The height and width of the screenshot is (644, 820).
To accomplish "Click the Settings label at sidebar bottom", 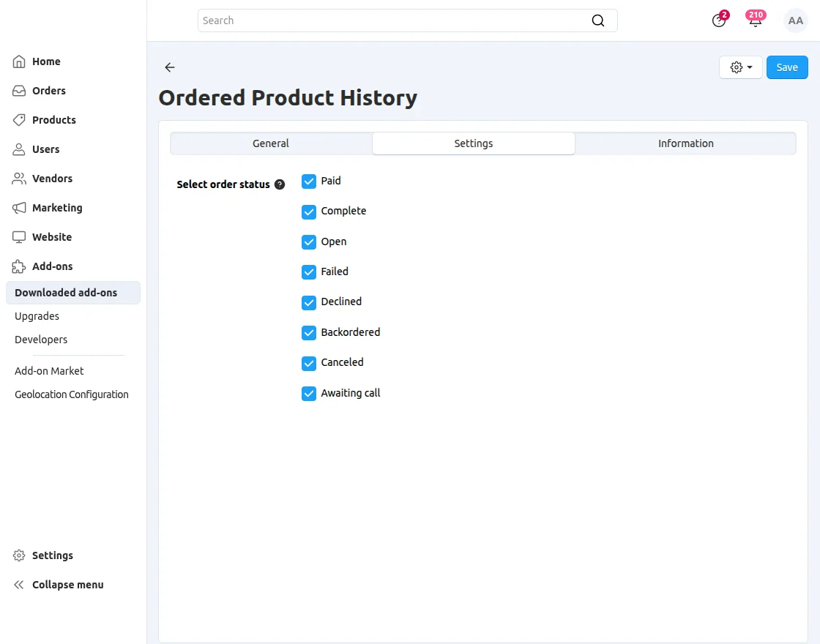I will [x=52, y=555].
